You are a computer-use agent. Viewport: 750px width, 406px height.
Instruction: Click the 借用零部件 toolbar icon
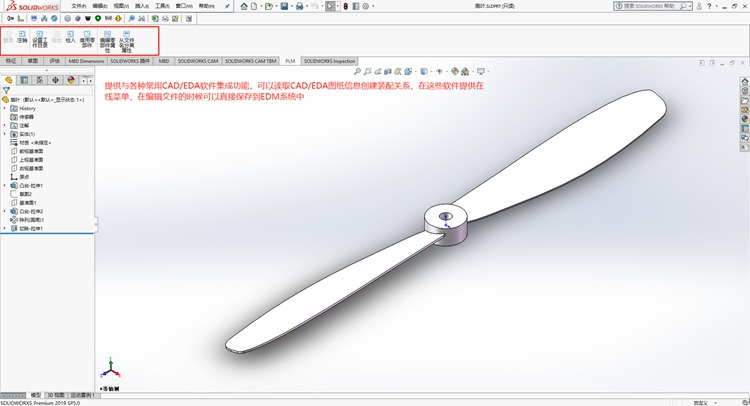point(87,39)
